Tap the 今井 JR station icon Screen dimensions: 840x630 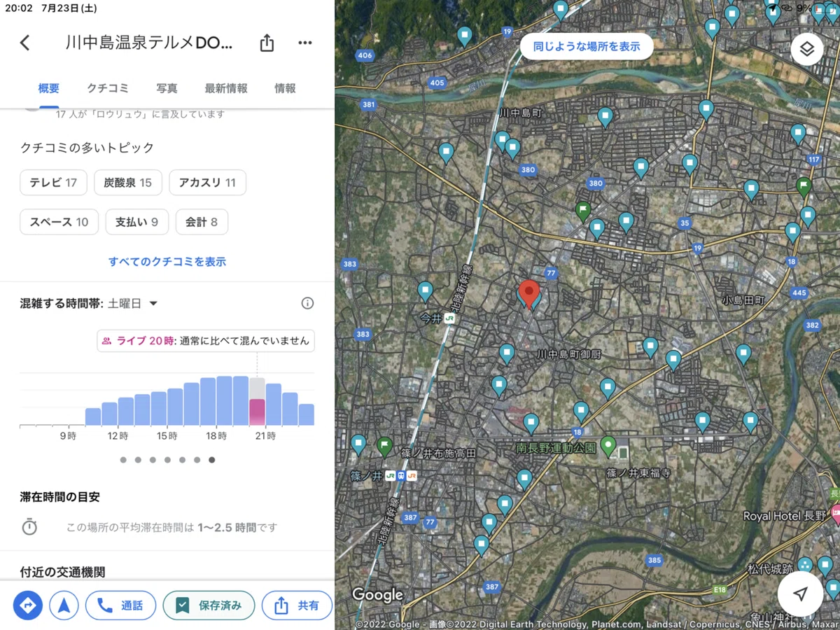(x=449, y=318)
